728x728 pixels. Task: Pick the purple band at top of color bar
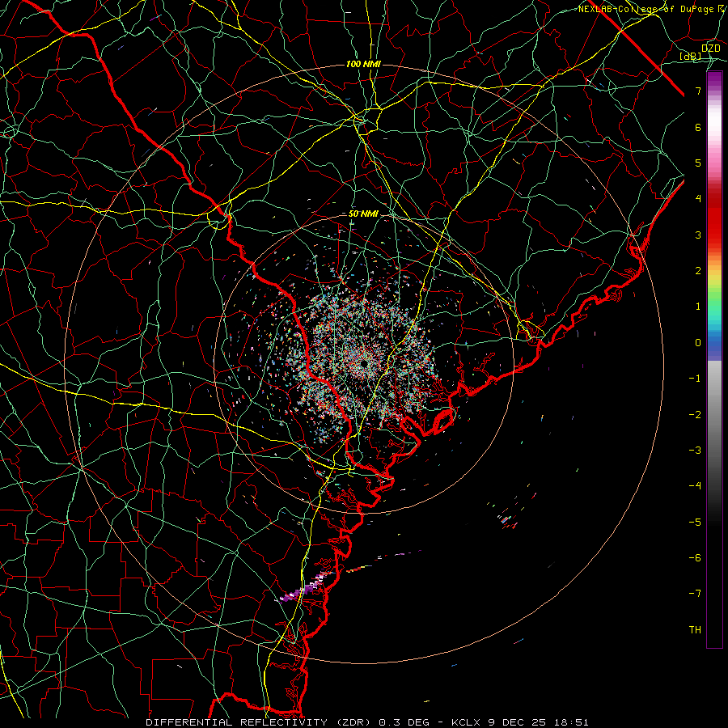click(714, 80)
